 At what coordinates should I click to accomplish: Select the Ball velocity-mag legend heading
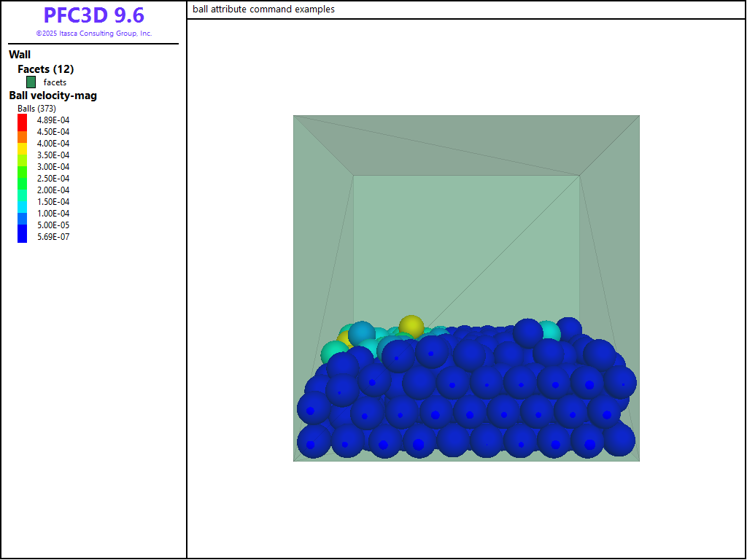tap(53, 96)
